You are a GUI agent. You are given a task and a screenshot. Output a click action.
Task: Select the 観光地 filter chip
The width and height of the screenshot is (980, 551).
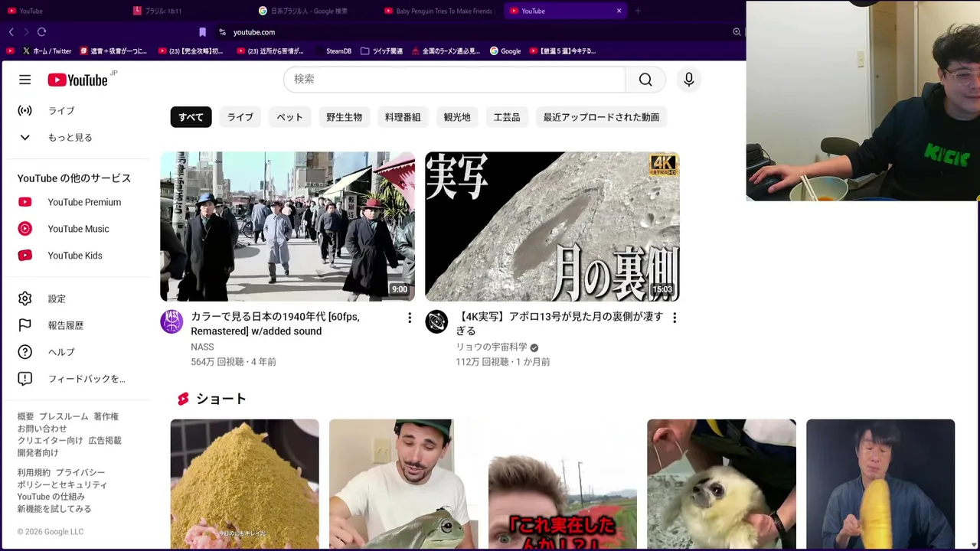pyautogui.click(x=457, y=117)
